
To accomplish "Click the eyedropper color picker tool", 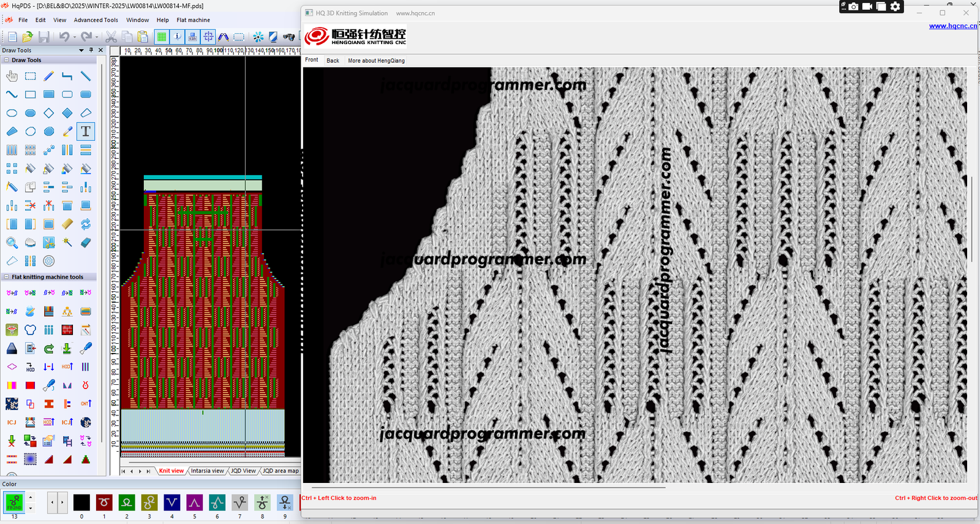I will (x=67, y=131).
